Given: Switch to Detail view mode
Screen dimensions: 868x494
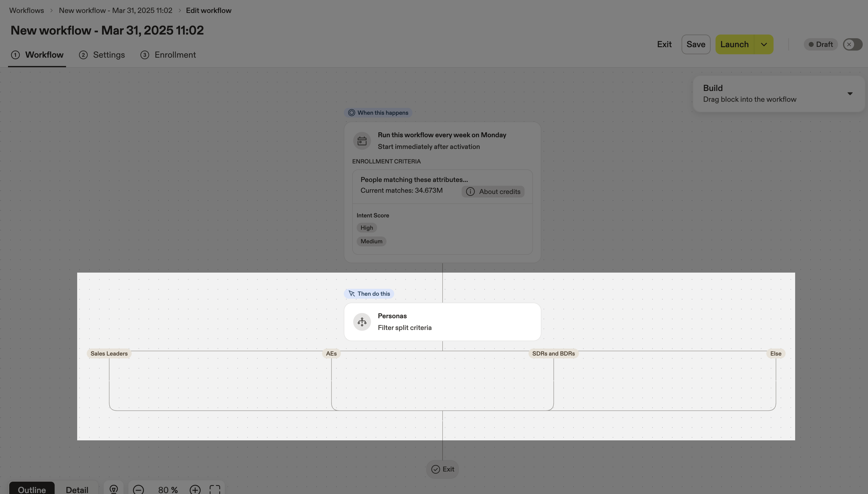Looking at the screenshot, I should pos(77,490).
